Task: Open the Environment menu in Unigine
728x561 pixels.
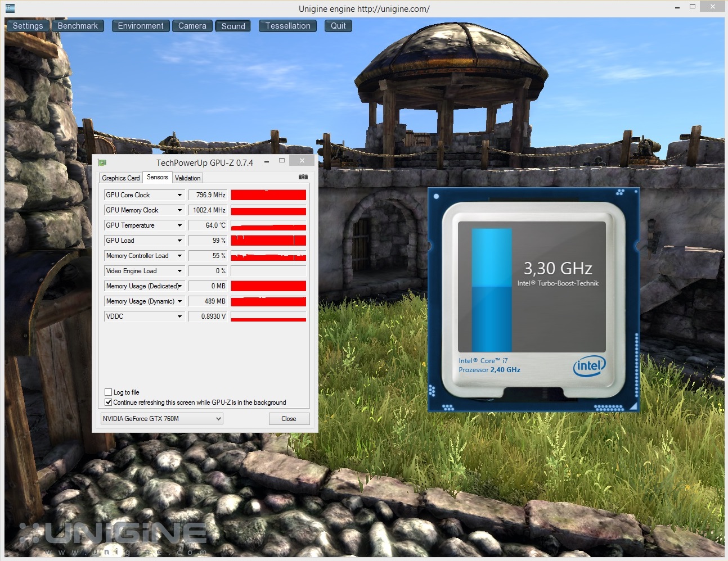Action: 141,26
